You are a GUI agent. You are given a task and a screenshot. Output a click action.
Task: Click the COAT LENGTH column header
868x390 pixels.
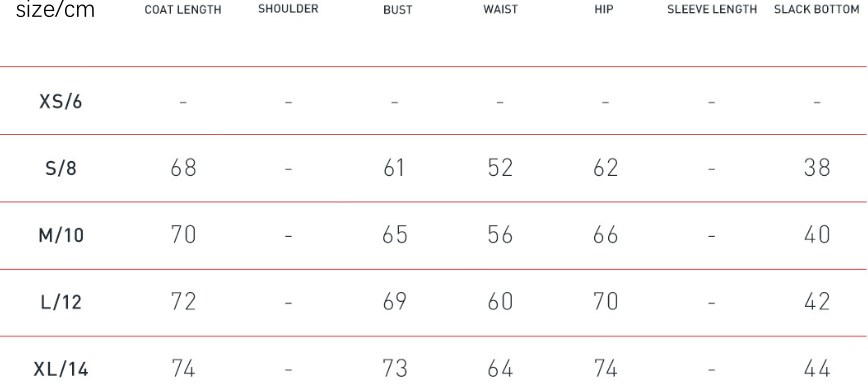pos(183,10)
